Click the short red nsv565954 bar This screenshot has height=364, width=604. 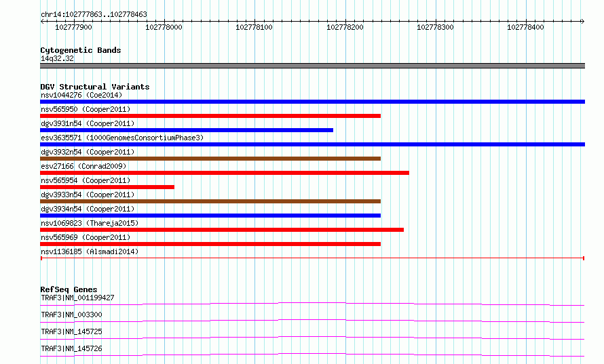107,187
